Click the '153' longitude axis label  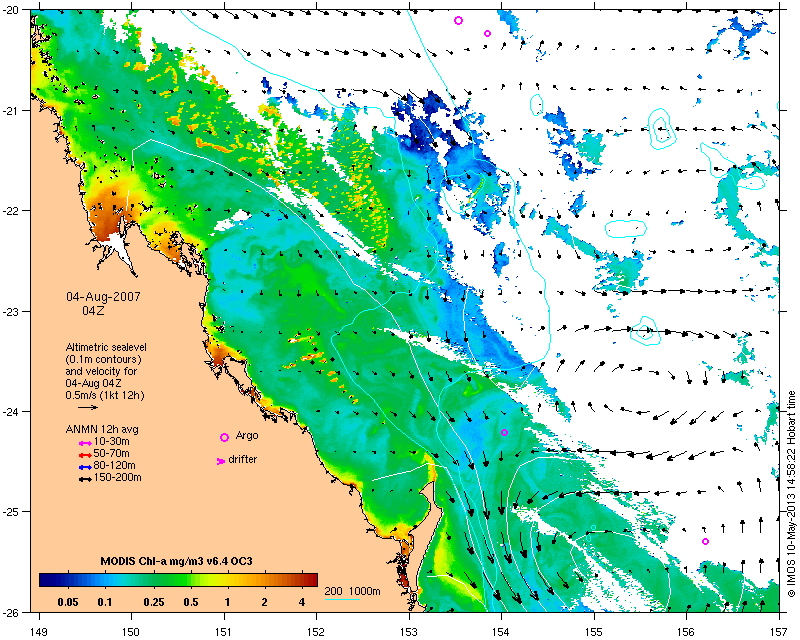[x=409, y=633]
